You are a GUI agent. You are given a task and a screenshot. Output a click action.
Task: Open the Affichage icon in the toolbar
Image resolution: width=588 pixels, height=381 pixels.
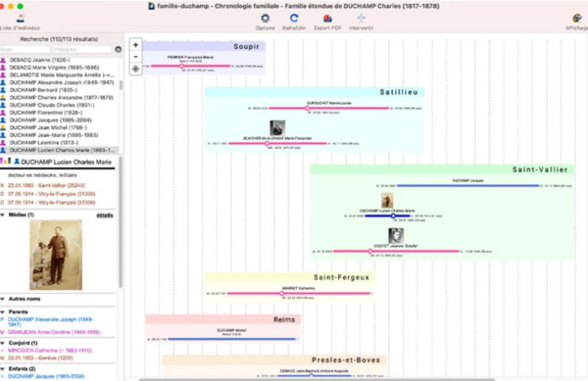point(577,18)
